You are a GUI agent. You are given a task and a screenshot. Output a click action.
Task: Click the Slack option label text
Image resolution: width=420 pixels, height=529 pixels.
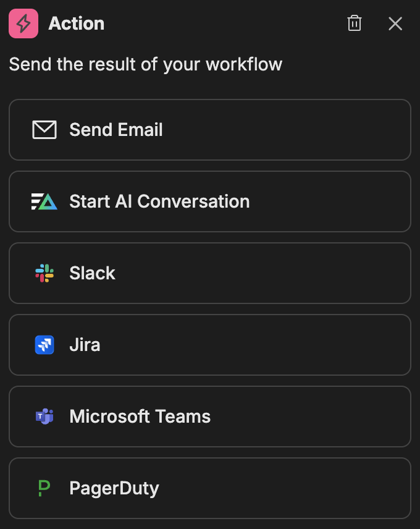[x=92, y=273]
